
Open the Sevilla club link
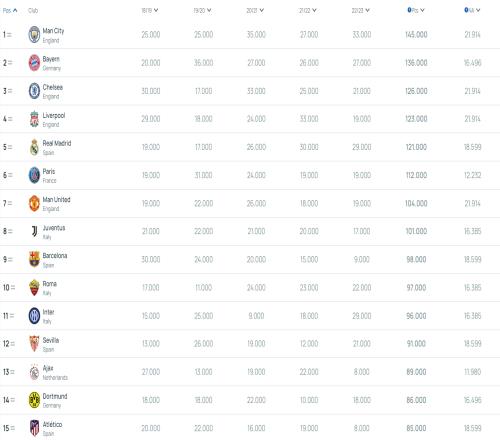tap(51, 340)
